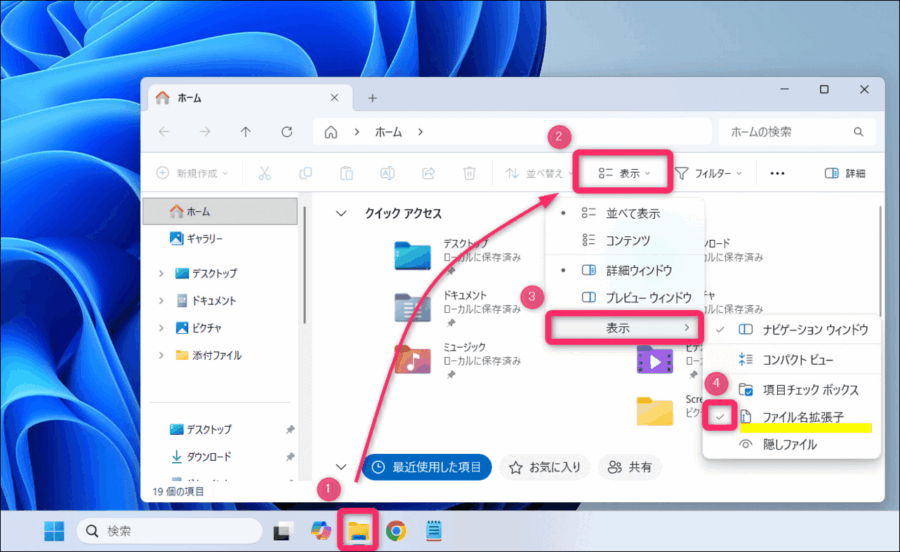Collapse the クイック アクセス section
900x552 pixels.
point(341,213)
